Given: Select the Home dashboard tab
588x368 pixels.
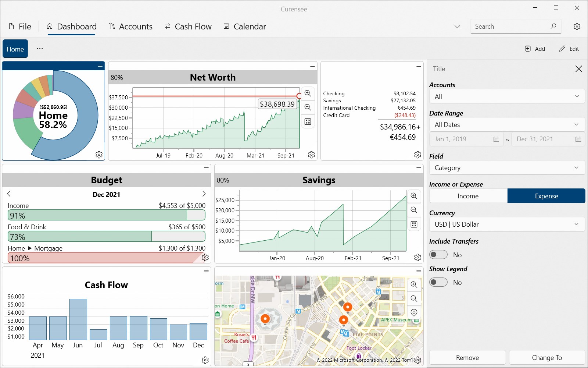Looking at the screenshot, I should click(15, 49).
